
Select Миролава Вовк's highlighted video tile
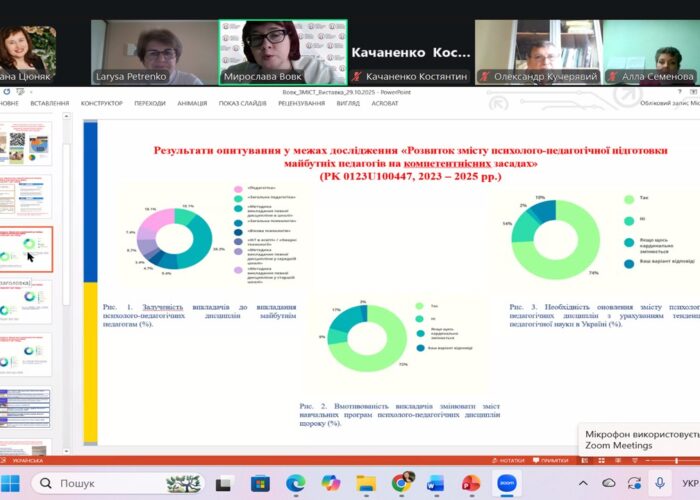pos(283,52)
